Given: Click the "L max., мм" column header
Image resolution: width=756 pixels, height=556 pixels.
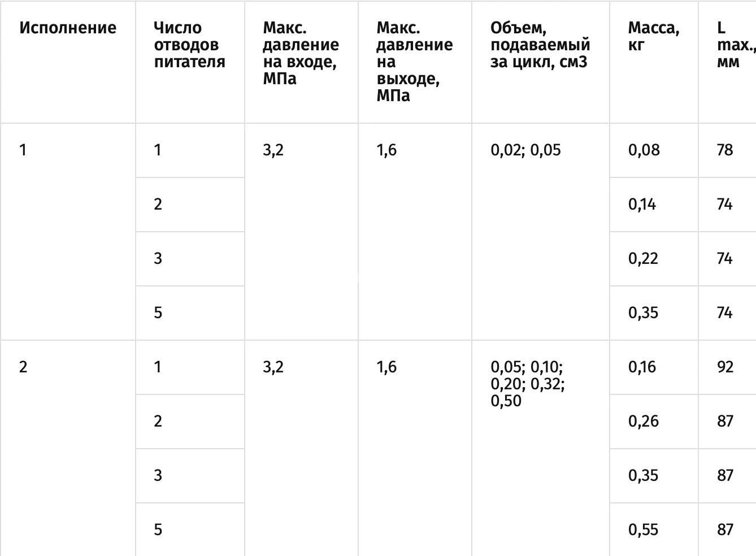Looking at the screenshot, I should 733,45.
